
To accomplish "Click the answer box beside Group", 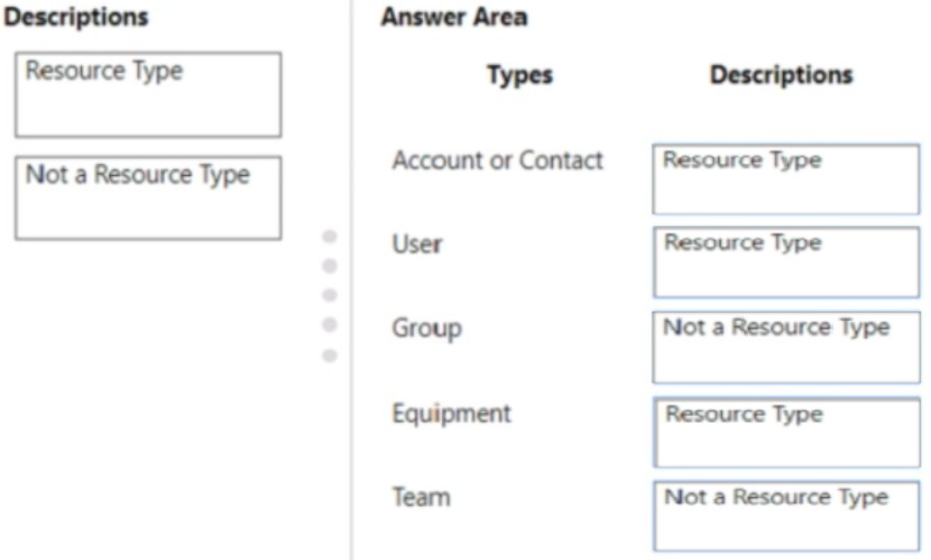I will [786, 347].
